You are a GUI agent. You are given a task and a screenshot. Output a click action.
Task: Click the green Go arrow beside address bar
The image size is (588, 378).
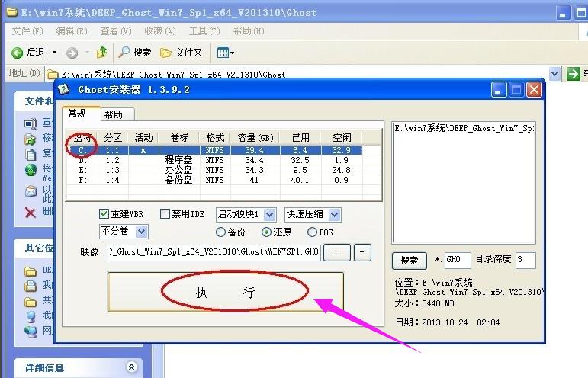pyautogui.click(x=574, y=74)
